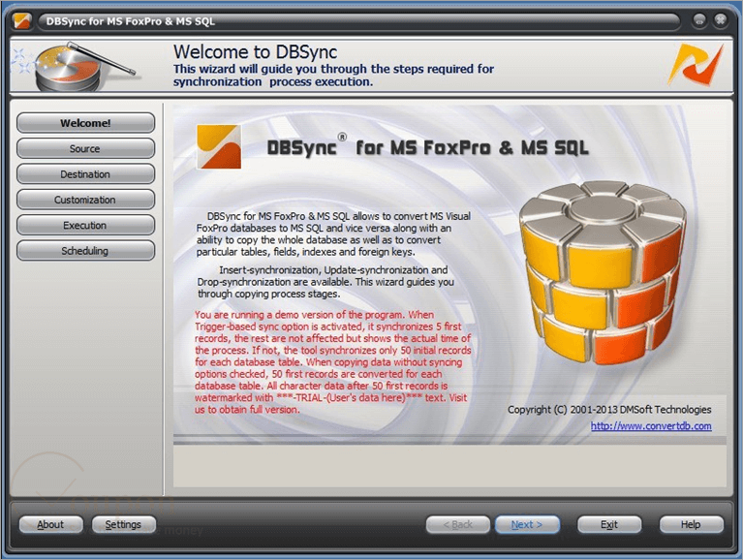This screenshot has width=743, height=560.
Task: Click the 'DBSync for MS FoxPro & MS SQL' title bar text
Action: click(131, 21)
